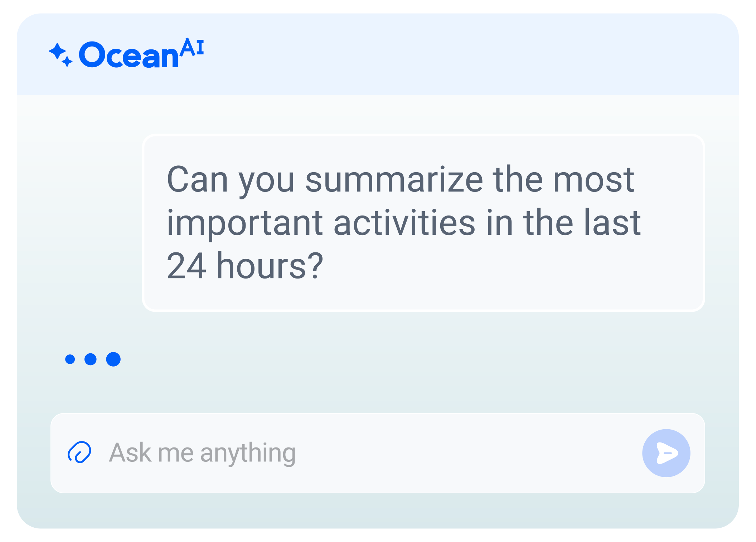Click the superscript AI in the logo

192,48
